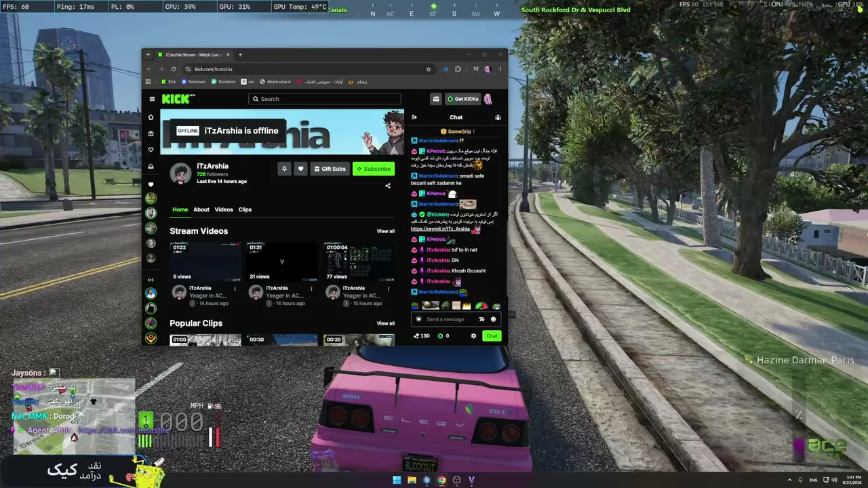The width and height of the screenshot is (868, 488).
Task: Open the Chrome apps grid in bookmarks bar
Action: click(x=149, y=82)
